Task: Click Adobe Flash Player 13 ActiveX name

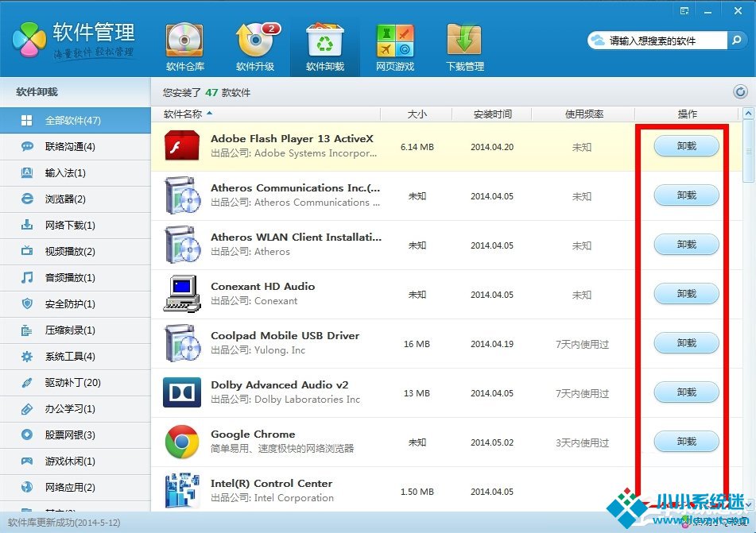Action: [x=292, y=139]
